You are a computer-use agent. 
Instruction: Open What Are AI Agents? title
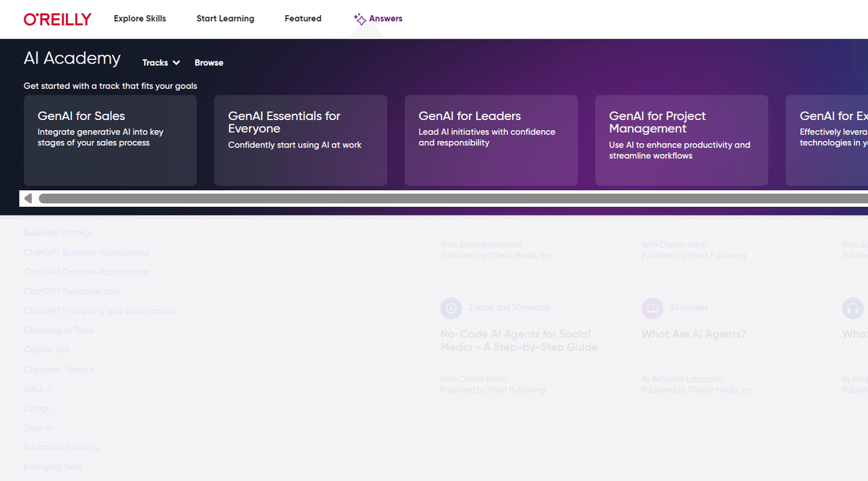coord(694,334)
